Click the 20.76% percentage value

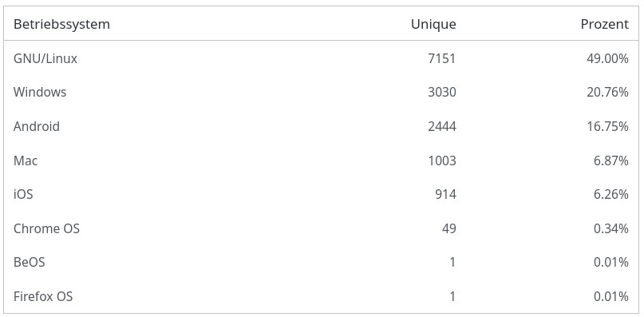[607, 92]
